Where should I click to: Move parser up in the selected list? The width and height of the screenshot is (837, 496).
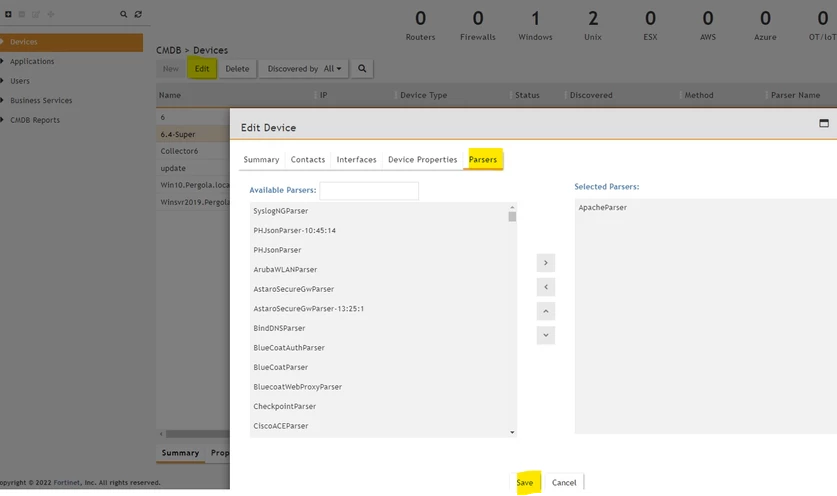pos(546,311)
